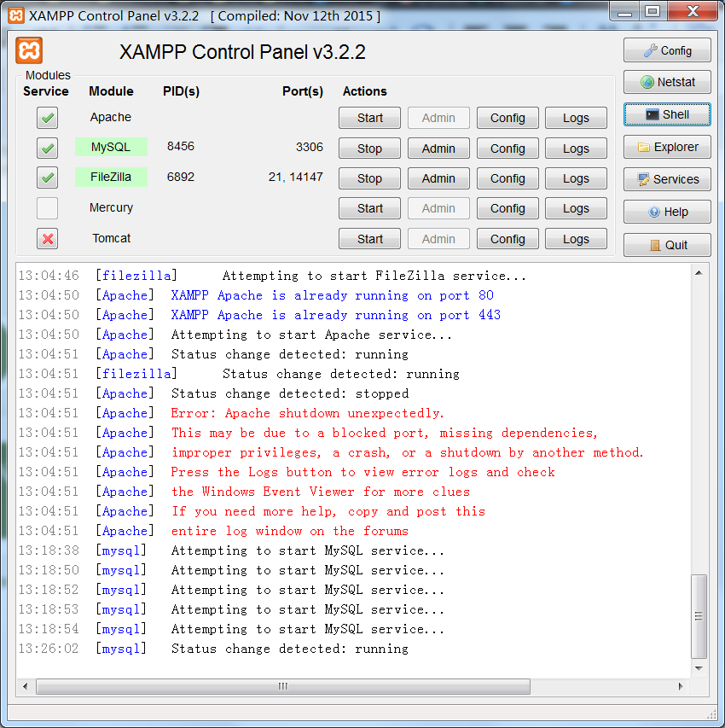Click the FileZilla ports 21, 14147
The height and width of the screenshot is (728, 725).
pos(296,177)
